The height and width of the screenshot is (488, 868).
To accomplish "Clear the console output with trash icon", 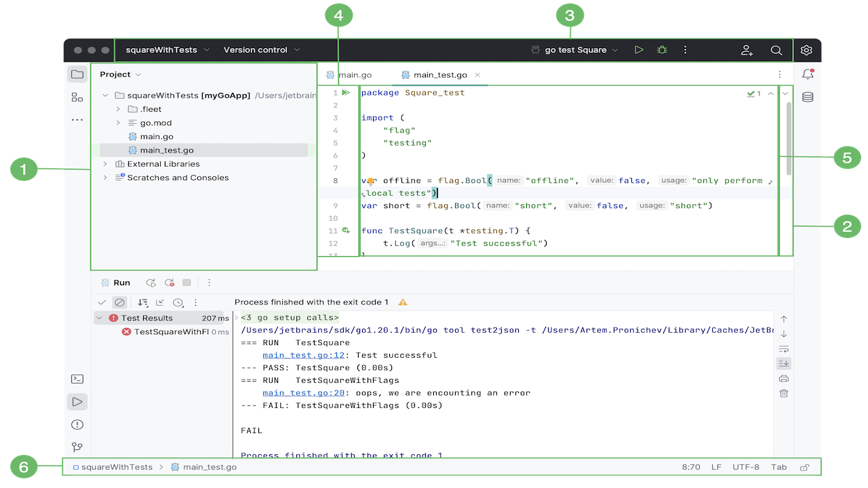I will point(784,393).
